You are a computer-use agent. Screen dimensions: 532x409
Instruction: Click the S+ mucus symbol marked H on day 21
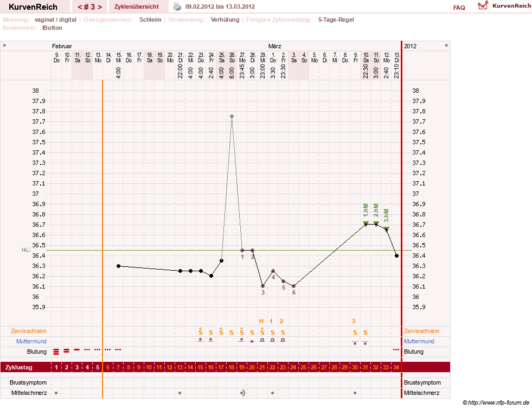coord(262,331)
